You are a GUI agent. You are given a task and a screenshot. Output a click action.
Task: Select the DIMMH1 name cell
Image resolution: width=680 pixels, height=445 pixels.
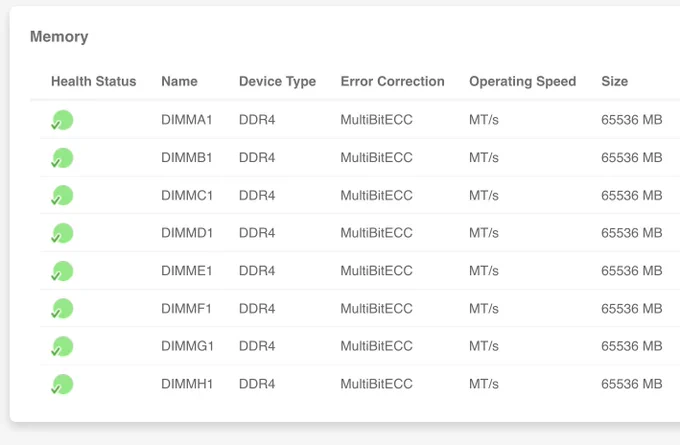[187, 384]
